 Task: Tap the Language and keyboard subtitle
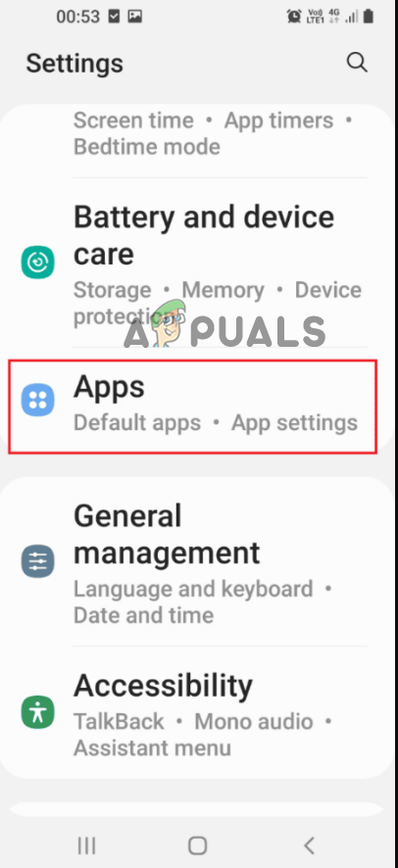click(193, 589)
